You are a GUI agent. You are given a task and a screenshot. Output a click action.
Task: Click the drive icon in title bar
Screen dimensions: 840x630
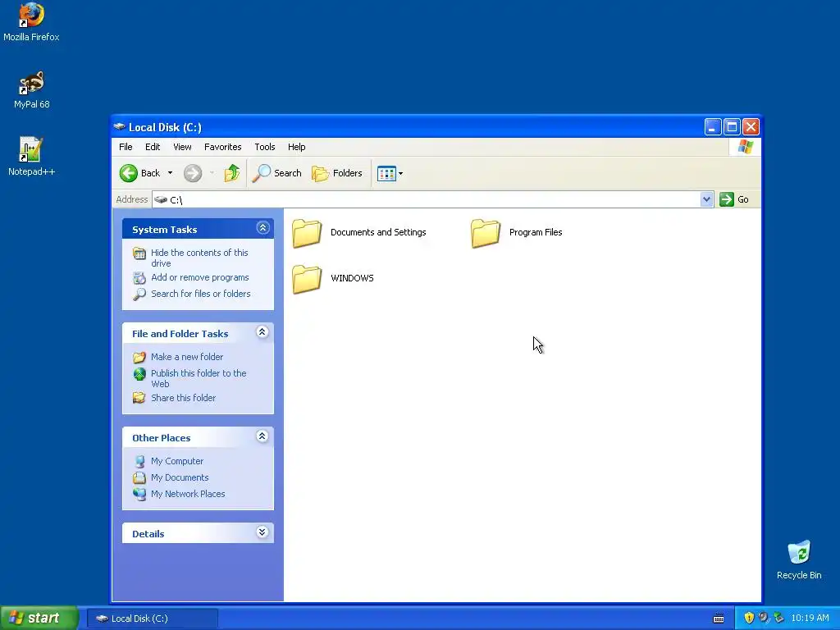(x=119, y=127)
